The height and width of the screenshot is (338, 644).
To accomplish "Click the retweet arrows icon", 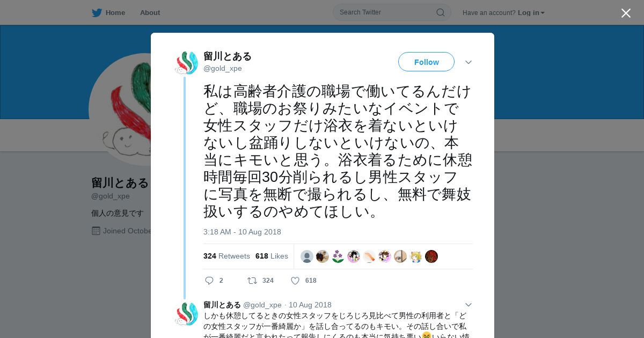I will coord(252,281).
